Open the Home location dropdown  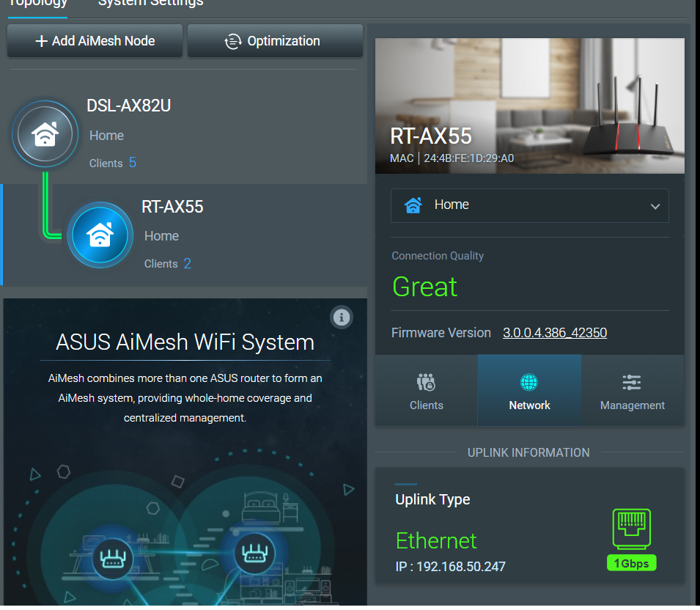click(529, 205)
